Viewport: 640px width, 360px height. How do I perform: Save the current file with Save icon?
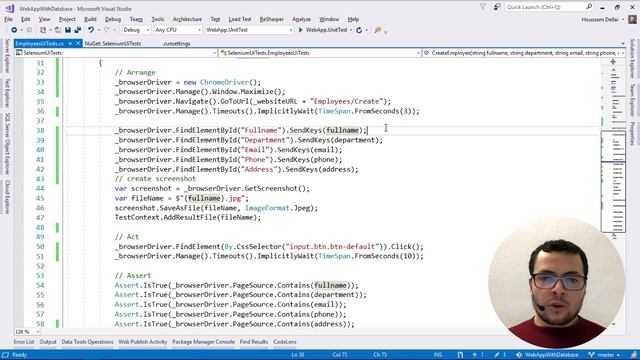click(x=68, y=30)
